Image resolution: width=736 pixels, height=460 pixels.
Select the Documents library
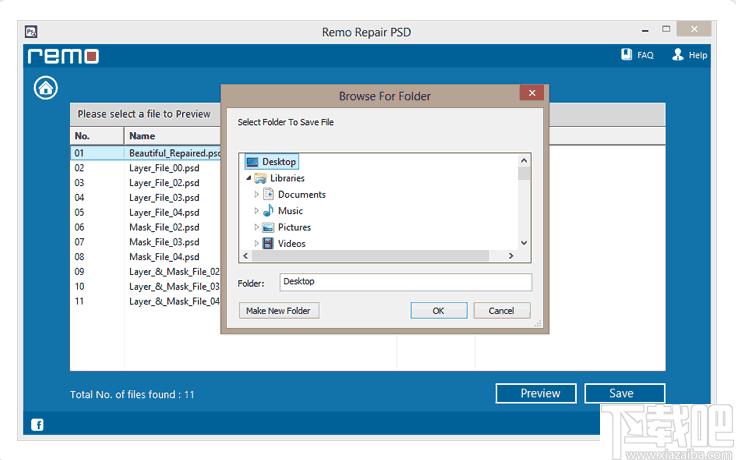pos(294,194)
